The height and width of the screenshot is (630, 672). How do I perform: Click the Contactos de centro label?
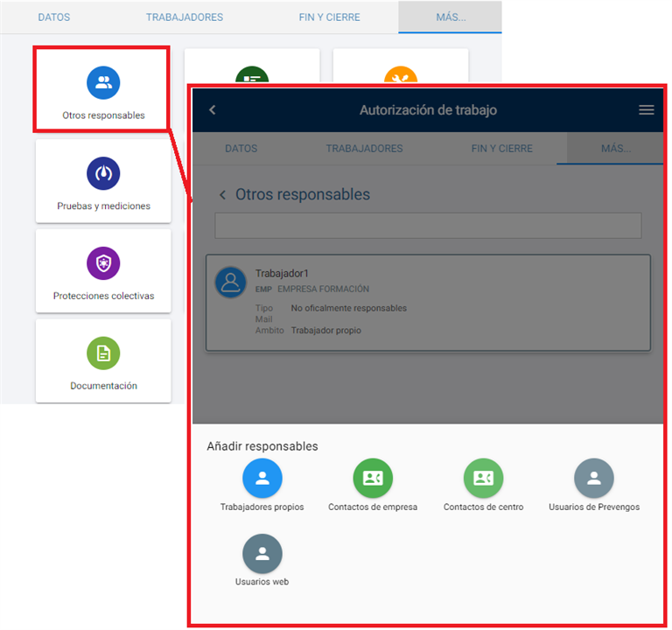483,507
